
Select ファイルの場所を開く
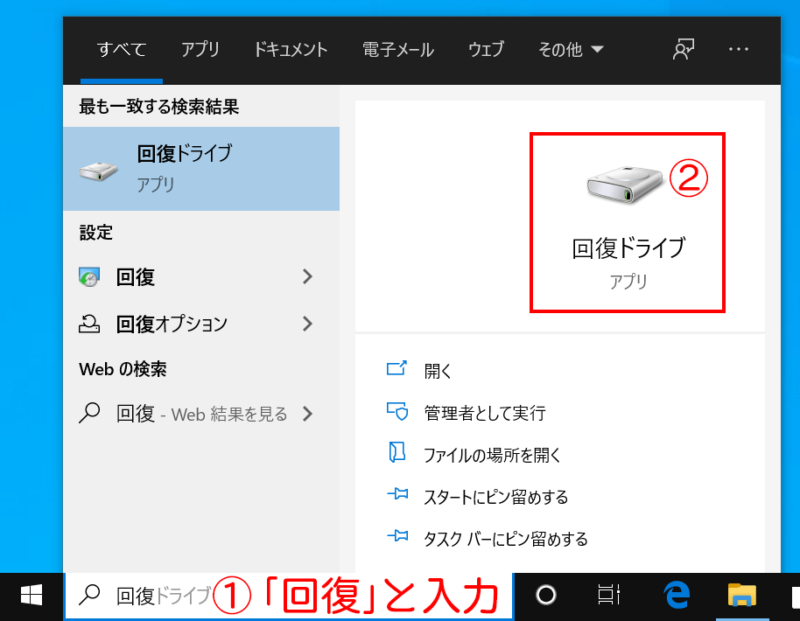tap(492, 455)
